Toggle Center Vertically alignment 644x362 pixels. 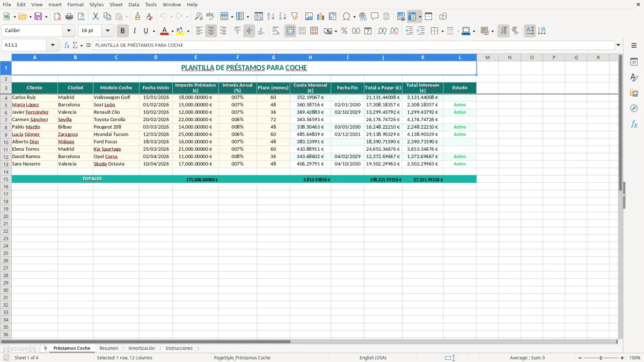249,31
